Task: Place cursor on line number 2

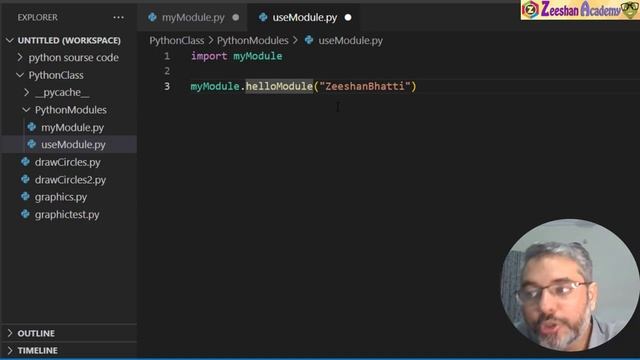Action: click(167, 71)
